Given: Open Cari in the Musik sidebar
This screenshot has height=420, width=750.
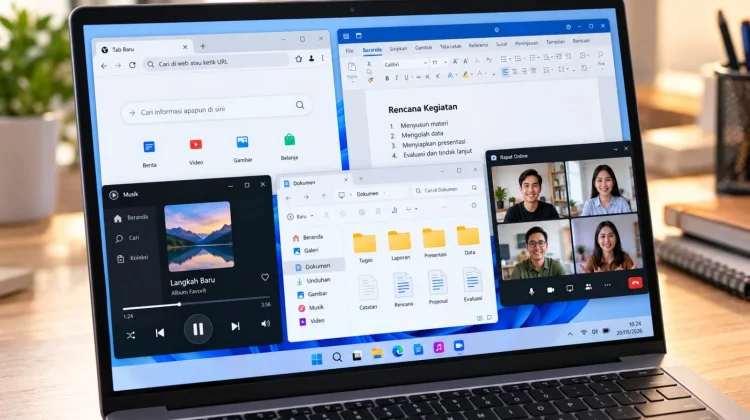Looking at the screenshot, I should pos(127,238).
